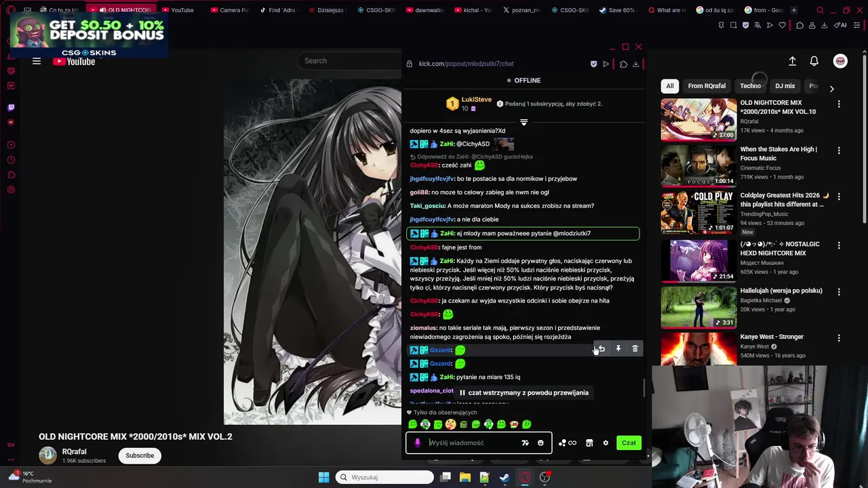Open File Explorer from the taskbar
The width and height of the screenshot is (868, 488).
[x=465, y=477]
